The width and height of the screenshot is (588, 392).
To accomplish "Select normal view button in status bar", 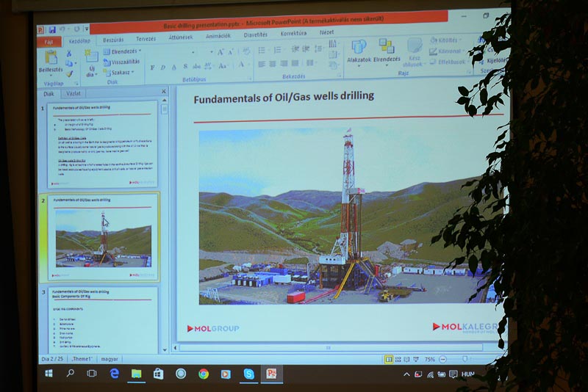I will click(x=387, y=360).
